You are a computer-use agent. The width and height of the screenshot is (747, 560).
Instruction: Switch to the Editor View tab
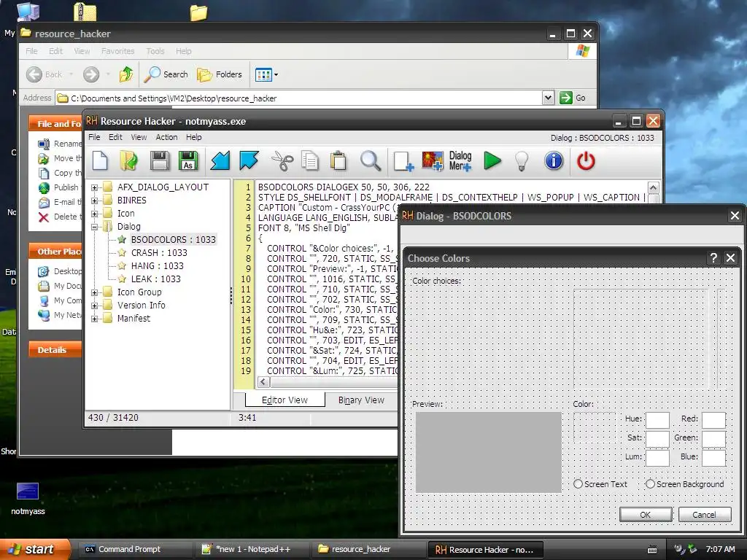(x=285, y=400)
